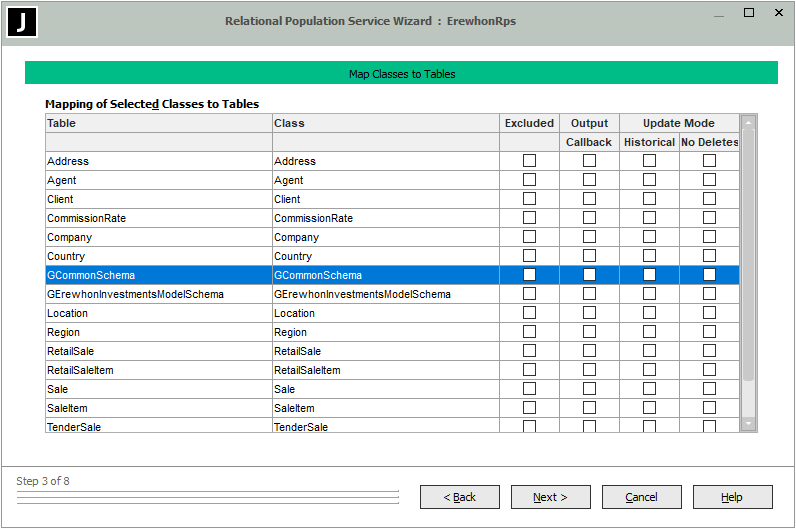Check Historical for the Client row
Screen dimensions: 796x529
click(x=649, y=199)
